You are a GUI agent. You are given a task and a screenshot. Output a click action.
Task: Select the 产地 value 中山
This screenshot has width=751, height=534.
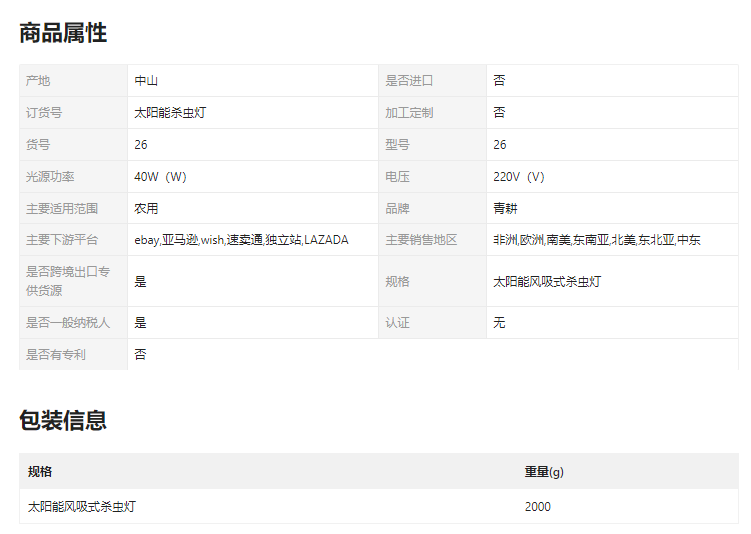coord(146,81)
